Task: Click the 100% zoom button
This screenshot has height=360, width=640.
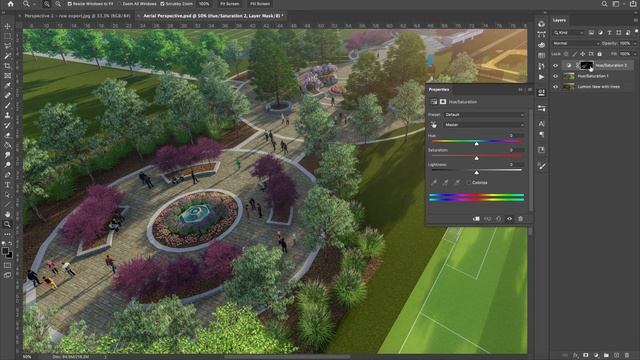Action: click(x=204, y=4)
